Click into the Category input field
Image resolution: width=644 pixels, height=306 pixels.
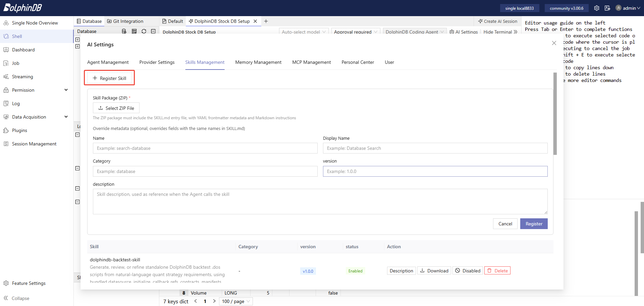205,171
